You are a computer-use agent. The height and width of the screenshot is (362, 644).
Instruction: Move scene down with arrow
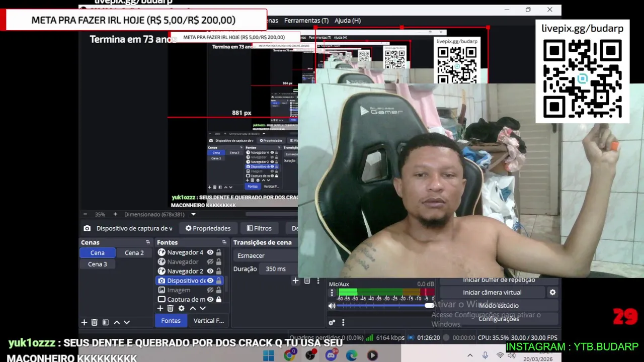pyautogui.click(x=127, y=322)
